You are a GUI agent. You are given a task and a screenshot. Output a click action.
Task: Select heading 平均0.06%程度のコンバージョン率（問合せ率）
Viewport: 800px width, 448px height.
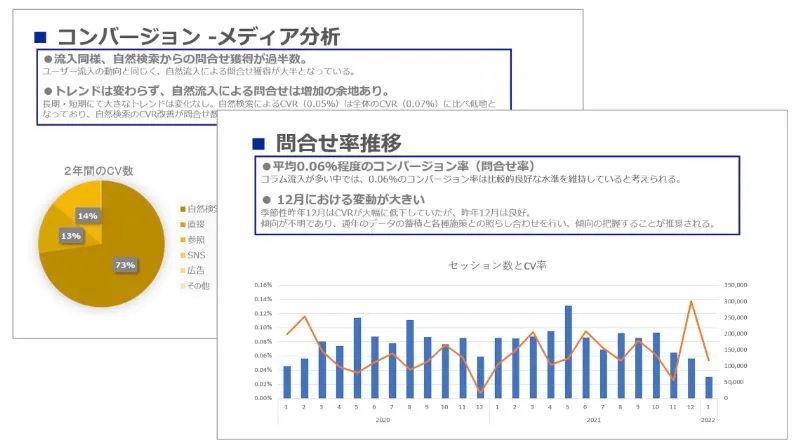tap(399, 166)
